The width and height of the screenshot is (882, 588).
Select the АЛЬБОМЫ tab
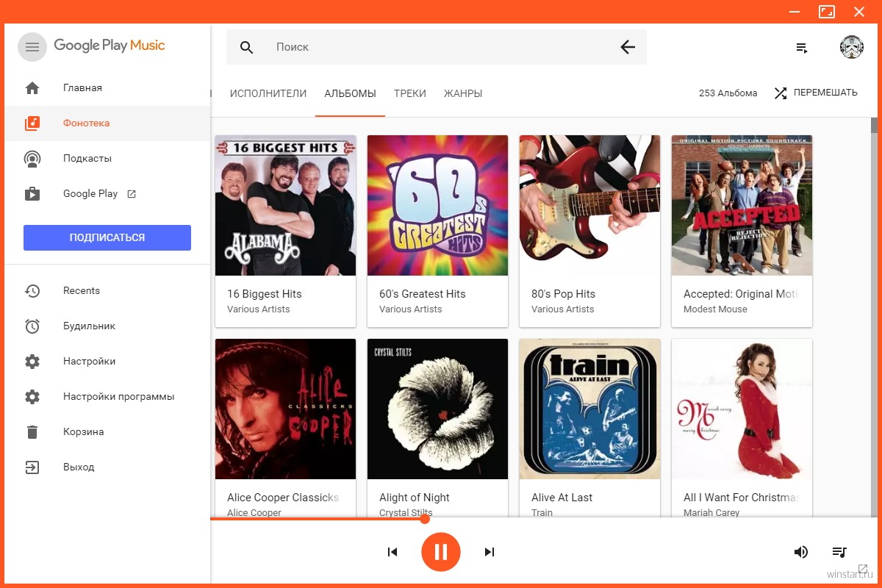tap(351, 93)
